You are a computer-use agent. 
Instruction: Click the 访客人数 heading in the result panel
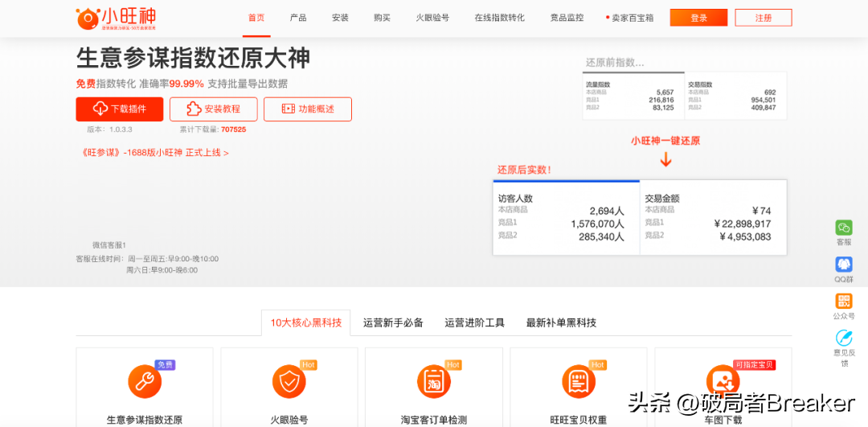coord(515,199)
